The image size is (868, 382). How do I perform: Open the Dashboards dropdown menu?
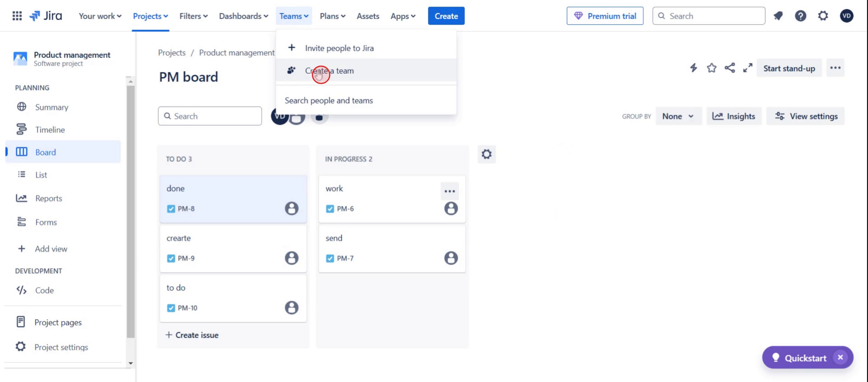243,16
